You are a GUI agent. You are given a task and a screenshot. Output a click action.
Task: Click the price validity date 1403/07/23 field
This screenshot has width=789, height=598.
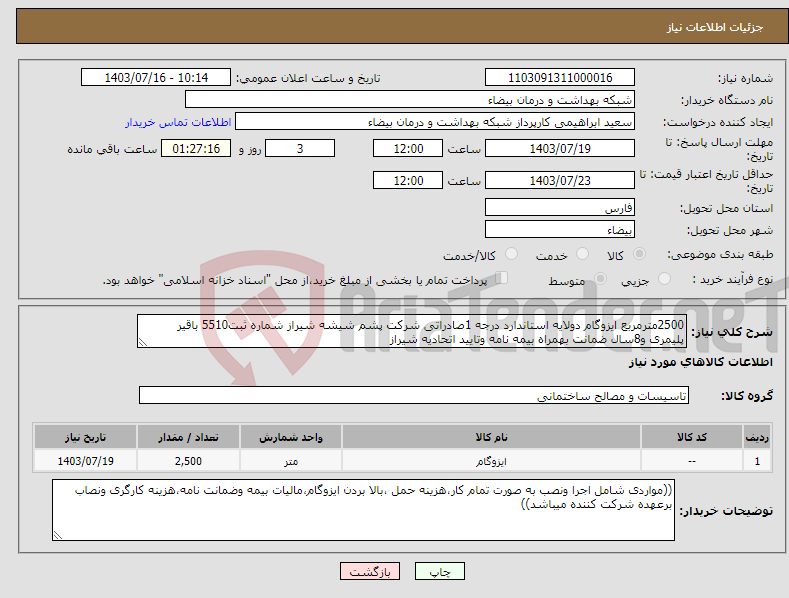[x=560, y=180]
